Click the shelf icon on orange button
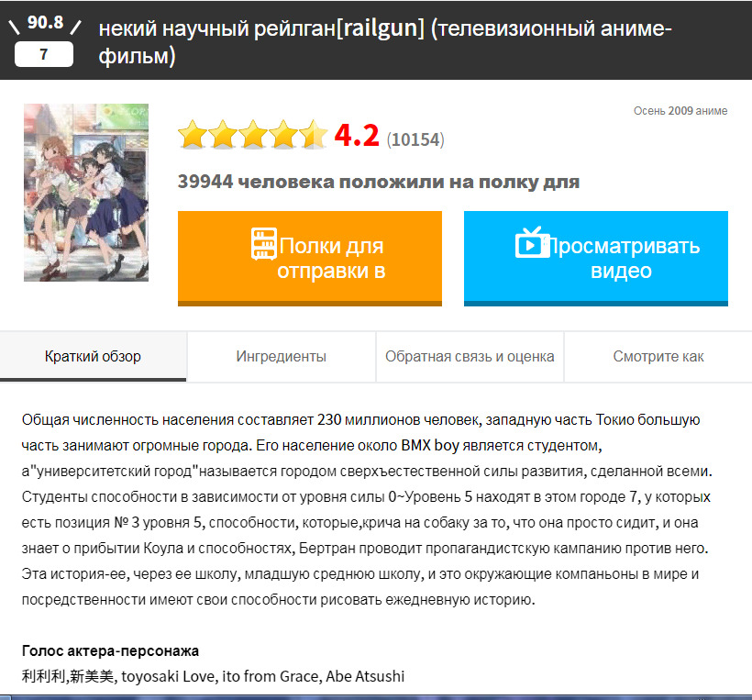Image resolution: width=752 pixels, height=700 pixels. [x=264, y=244]
